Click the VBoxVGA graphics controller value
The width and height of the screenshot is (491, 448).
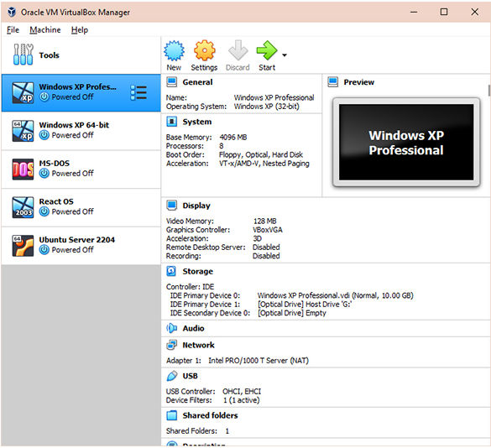point(268,230)
